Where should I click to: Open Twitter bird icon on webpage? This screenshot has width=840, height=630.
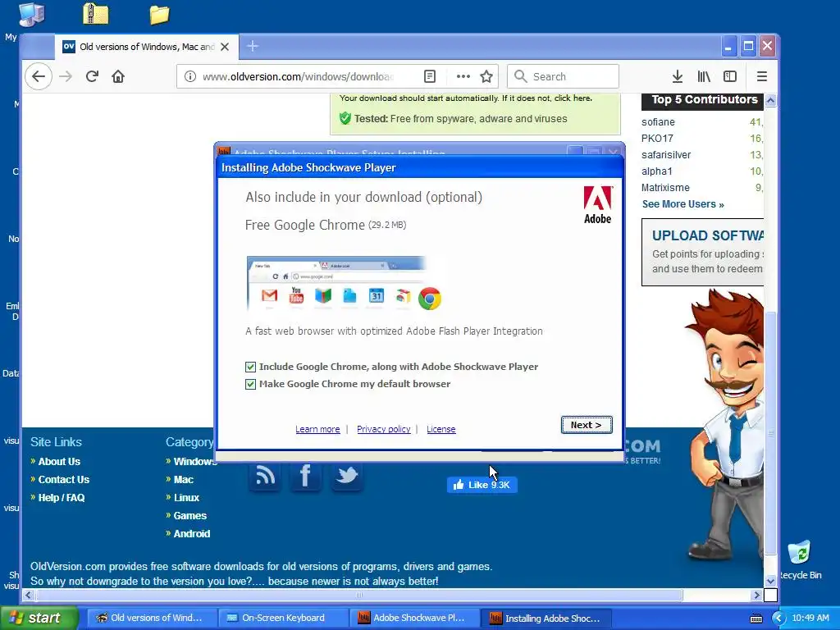[347, 476]
